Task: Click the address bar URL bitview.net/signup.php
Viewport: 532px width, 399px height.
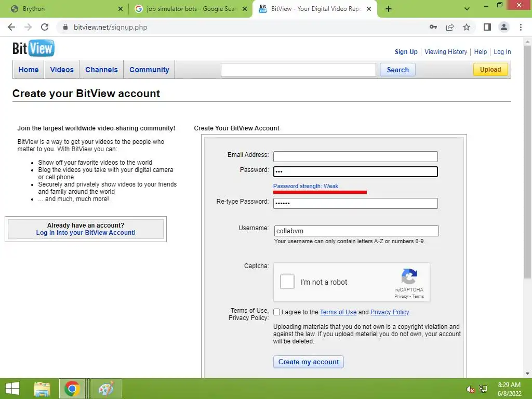Action: (111, 27)
